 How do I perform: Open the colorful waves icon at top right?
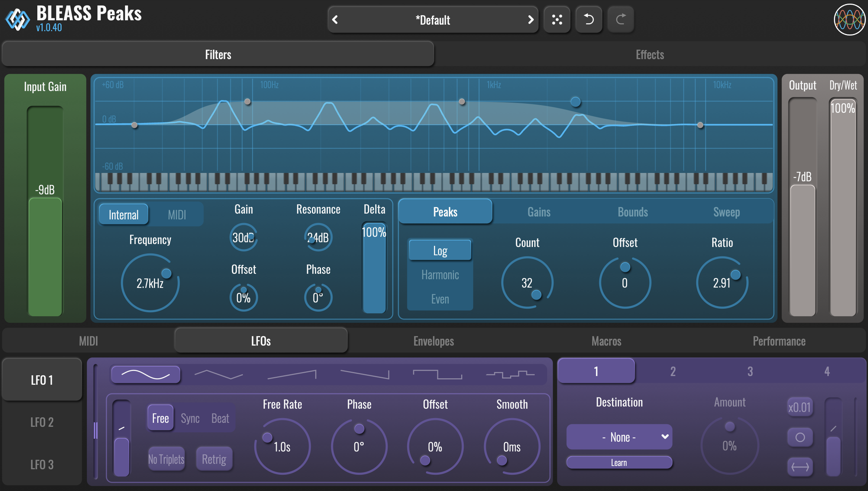850,20
